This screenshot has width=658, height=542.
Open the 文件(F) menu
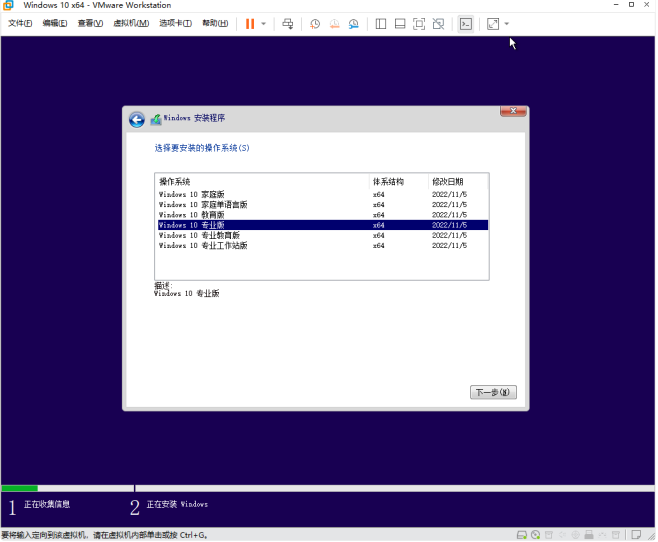tap(20, 23)
